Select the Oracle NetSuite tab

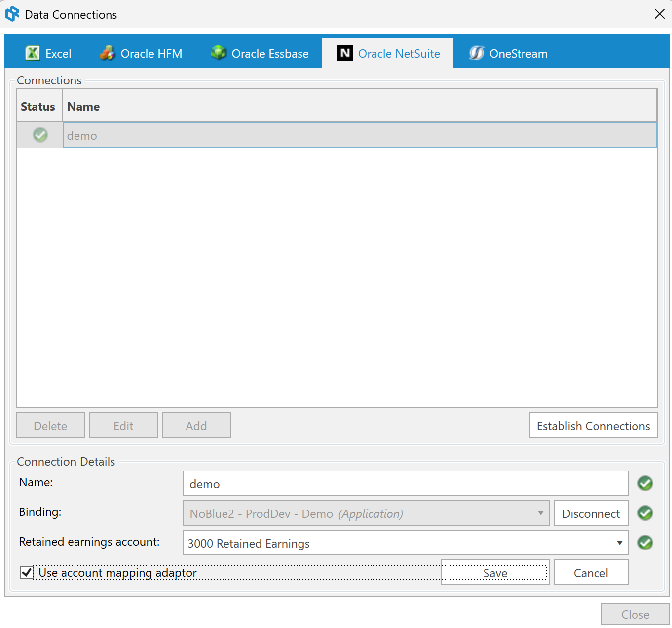click(387, 53)
